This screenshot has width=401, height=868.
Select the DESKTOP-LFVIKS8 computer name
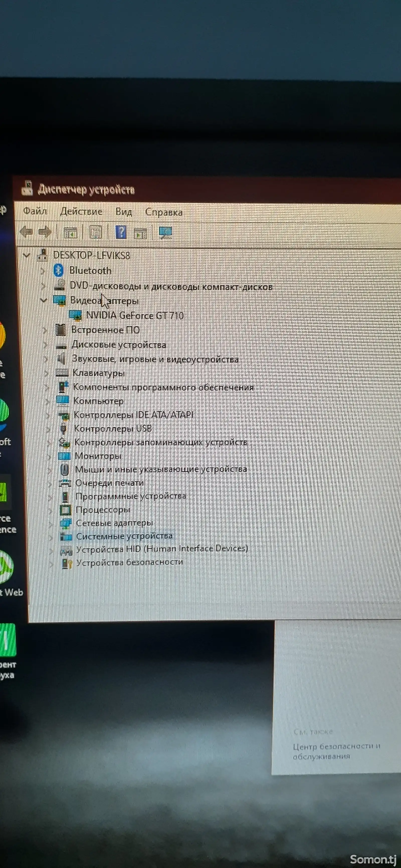click(x=91, y=255)
